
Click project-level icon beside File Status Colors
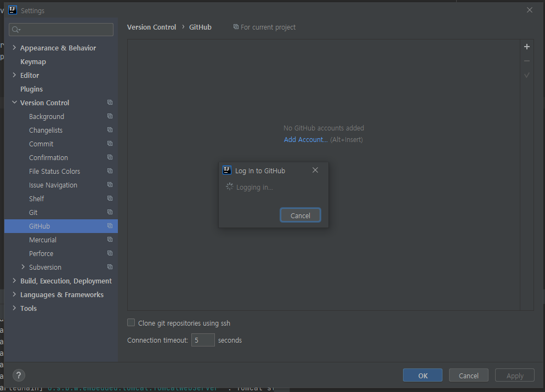click(110, 171)
